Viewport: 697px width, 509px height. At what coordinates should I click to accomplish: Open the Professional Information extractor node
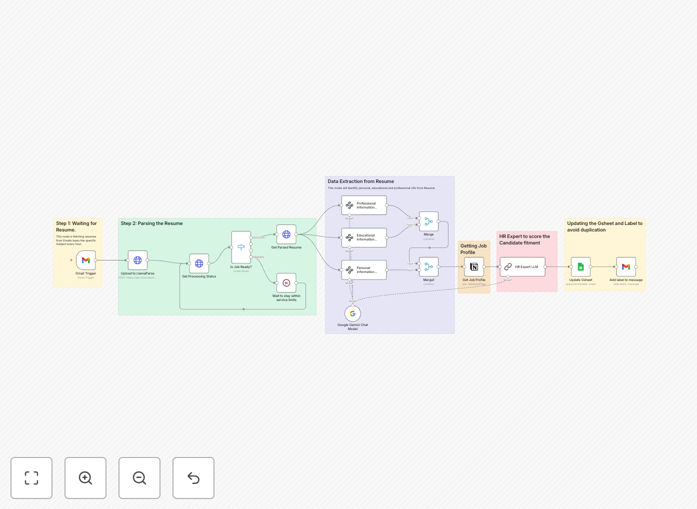point(364,205)
